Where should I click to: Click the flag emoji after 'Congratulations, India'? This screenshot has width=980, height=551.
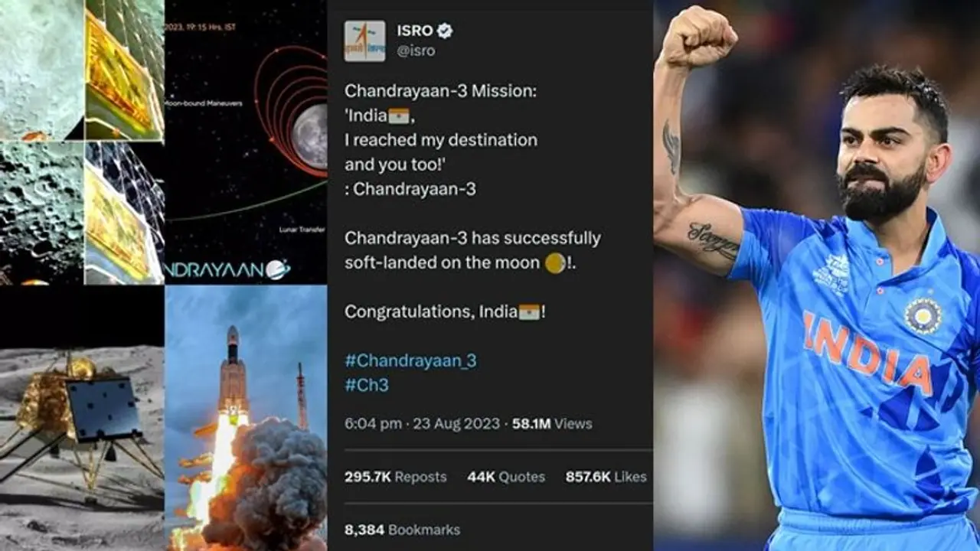(529, 312)
